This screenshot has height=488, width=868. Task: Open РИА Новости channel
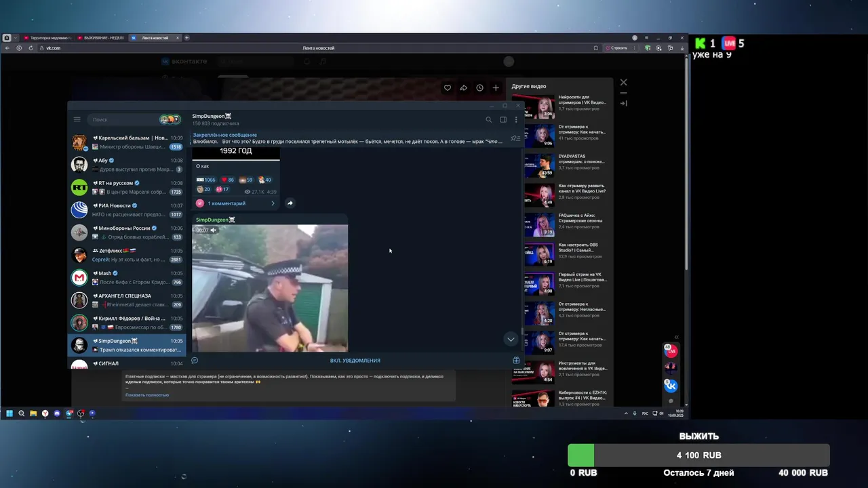(x=127, y=209)
